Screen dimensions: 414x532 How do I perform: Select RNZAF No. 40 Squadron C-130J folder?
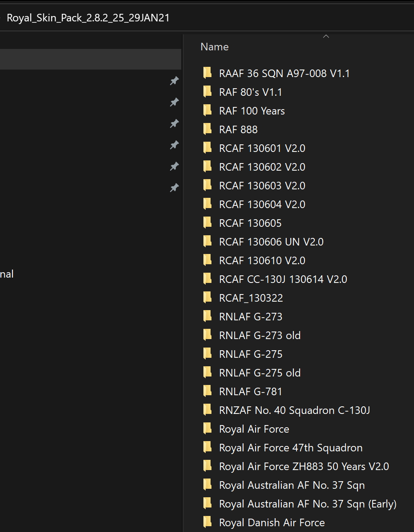pos(294,410)
